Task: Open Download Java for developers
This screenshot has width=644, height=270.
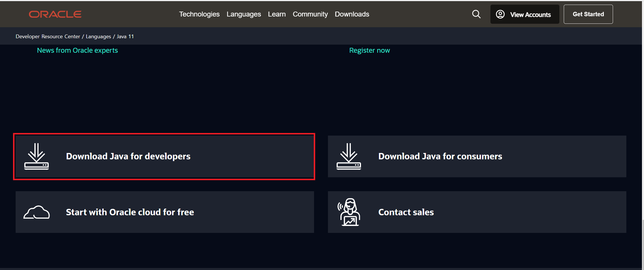Action: point(165,156)
